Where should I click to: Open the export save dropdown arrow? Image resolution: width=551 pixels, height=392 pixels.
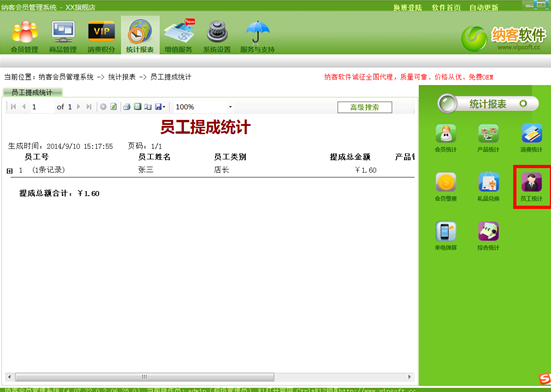click(164, 106)
